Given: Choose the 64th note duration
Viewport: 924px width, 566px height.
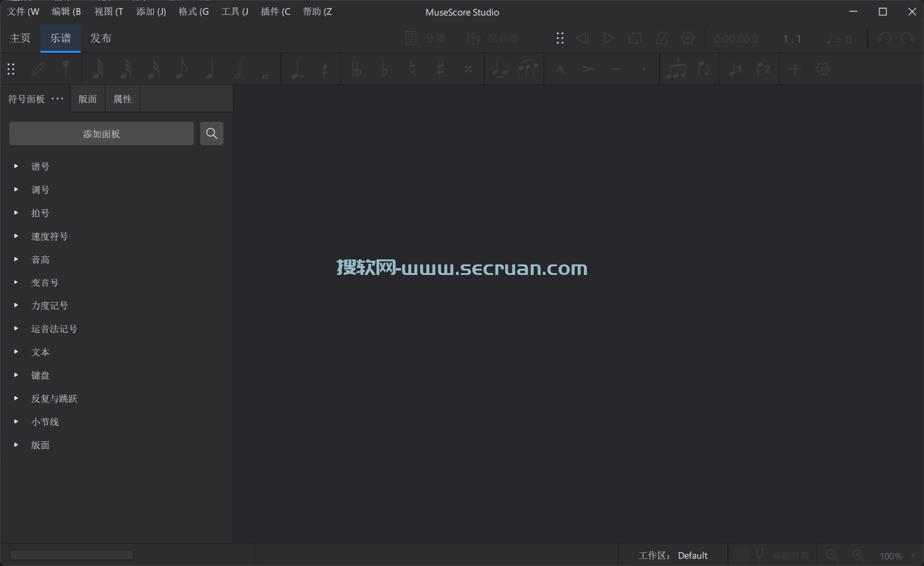Looking at the screenshot, I should tap(97, 69).
